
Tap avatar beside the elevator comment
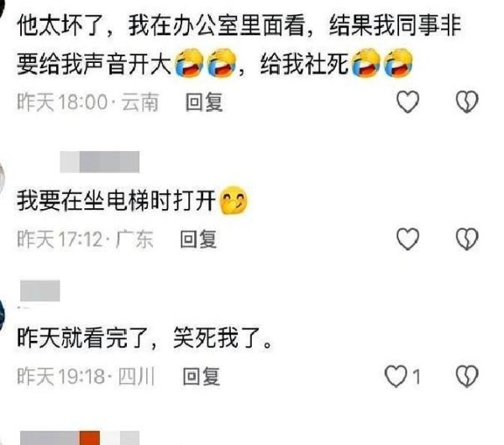2,176
